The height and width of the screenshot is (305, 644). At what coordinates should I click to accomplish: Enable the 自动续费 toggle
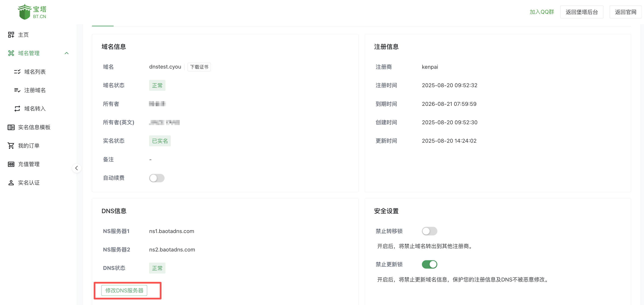157,178
